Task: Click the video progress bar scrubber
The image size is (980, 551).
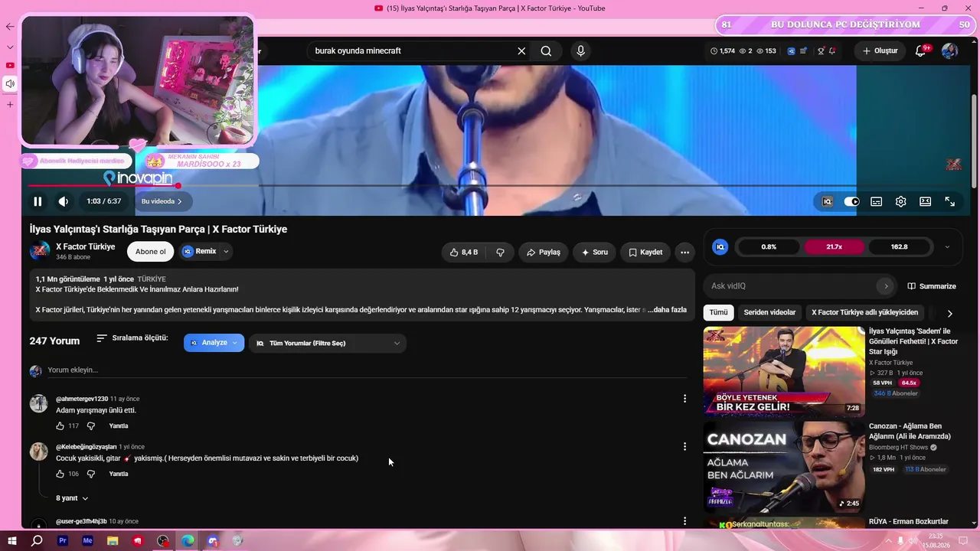Action: click(178, 185)
